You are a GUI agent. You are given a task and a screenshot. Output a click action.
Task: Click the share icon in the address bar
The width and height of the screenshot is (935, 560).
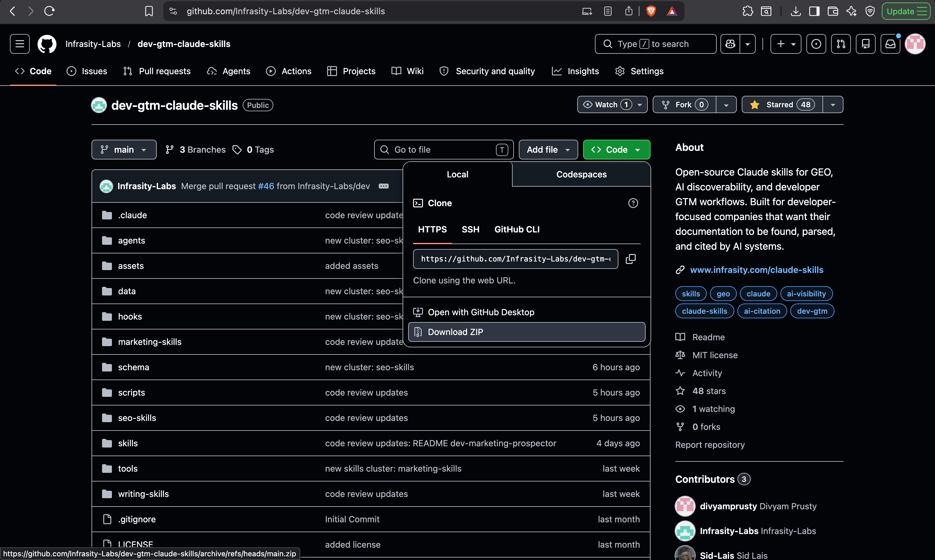coord(629,11)
